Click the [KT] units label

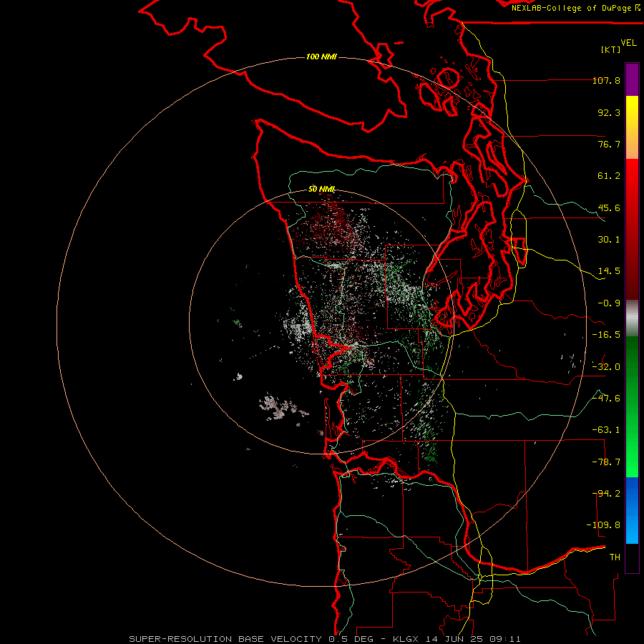tap(611, 49)
